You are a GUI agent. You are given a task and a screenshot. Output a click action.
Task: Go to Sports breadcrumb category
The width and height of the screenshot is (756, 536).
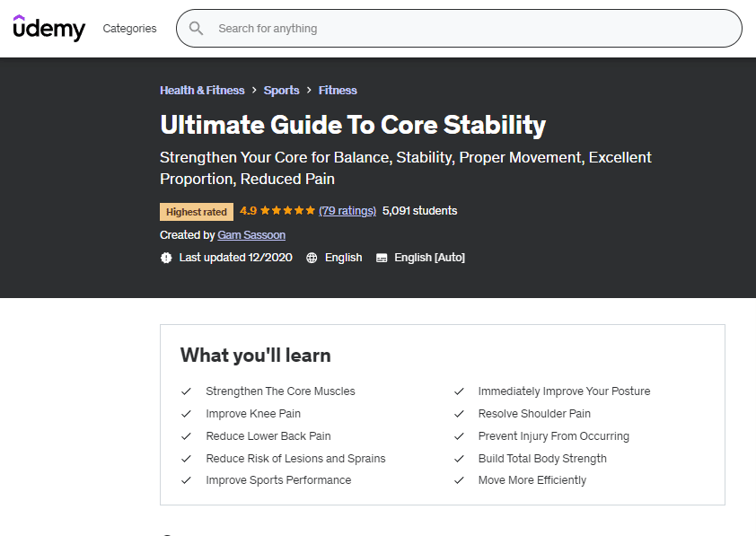pos(281,90)
